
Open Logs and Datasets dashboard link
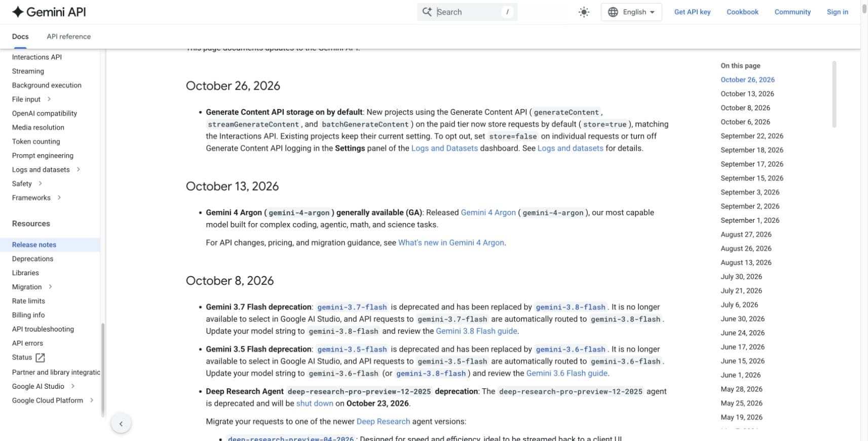pos(444,149)
